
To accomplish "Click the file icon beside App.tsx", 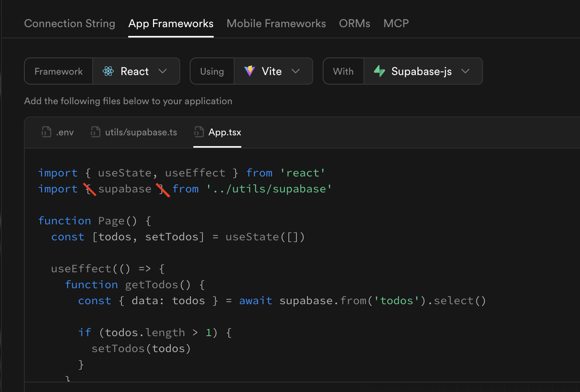I will 199,132.
